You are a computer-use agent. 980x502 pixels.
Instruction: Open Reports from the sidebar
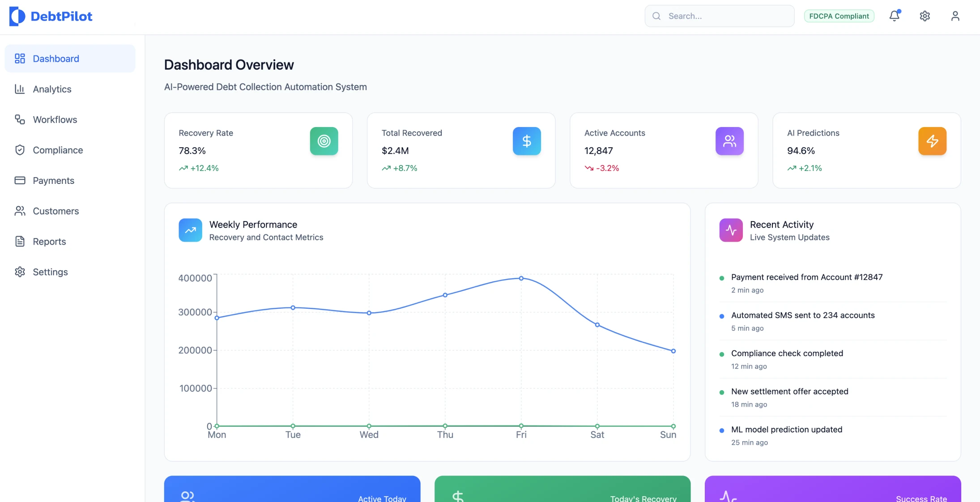pyautogui.click(x=49, y=241)
